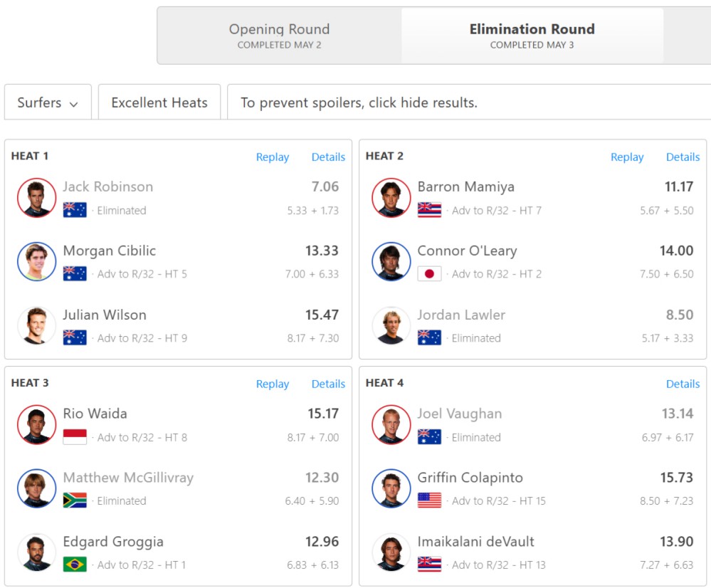Open Jack Robinson's profile photo
Screen dimensions: 711x588
[x=37, y=198]
